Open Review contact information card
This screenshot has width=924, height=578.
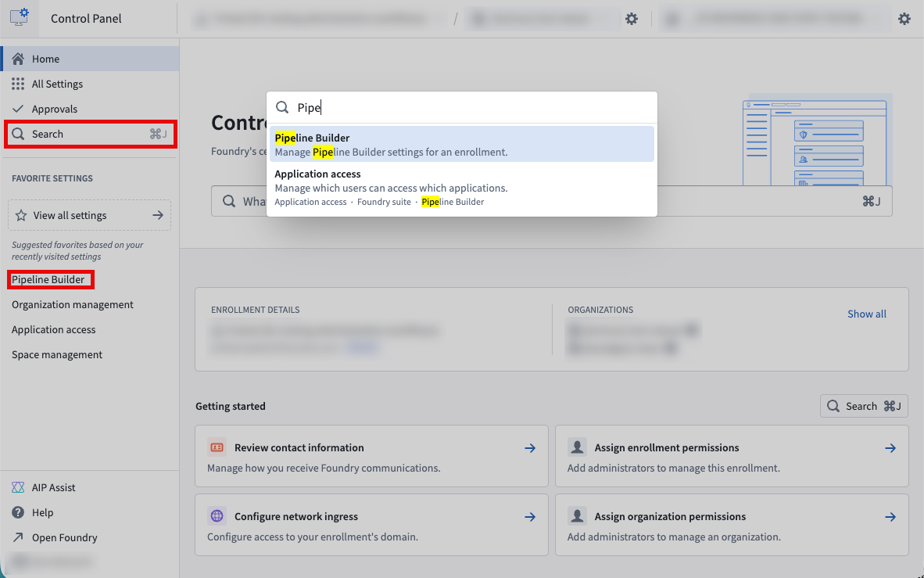pos(372,457)
